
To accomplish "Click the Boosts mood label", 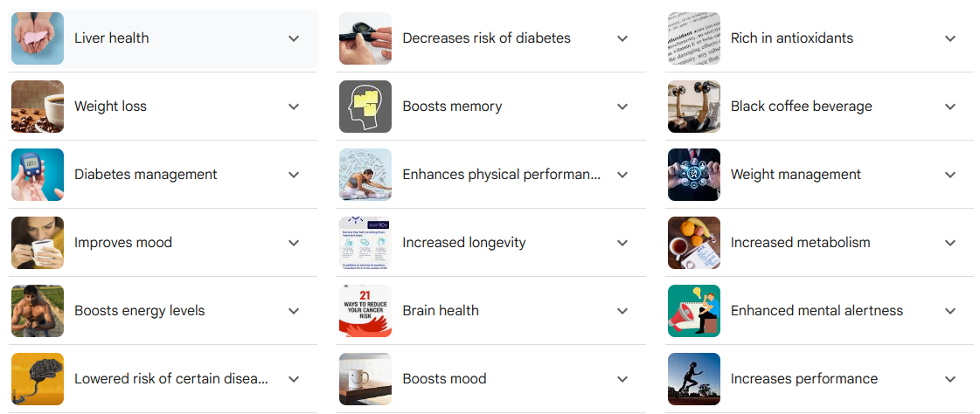I will point(444,379).
